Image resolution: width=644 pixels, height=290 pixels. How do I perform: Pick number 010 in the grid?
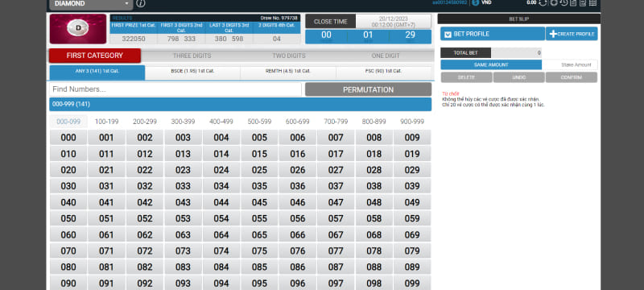[68, 154]
